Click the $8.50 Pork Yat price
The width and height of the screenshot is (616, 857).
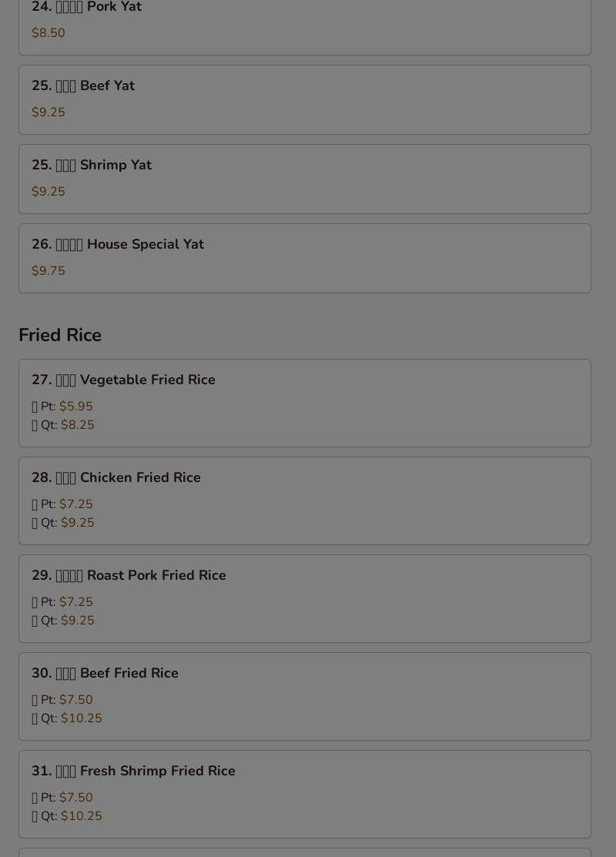[x=48, y=33]
